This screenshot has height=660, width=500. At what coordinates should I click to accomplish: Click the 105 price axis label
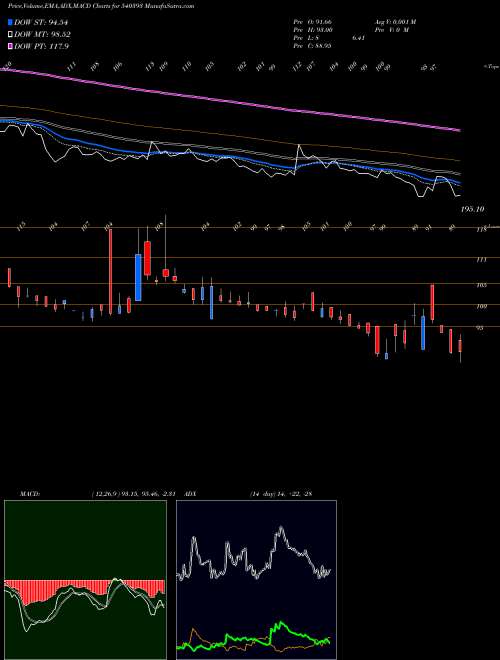pos(481,285)
